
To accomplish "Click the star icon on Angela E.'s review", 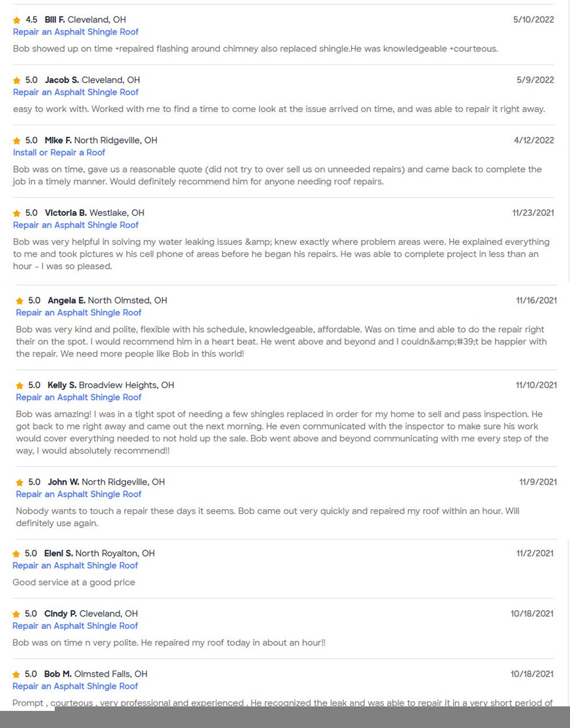I will [20, 301].
